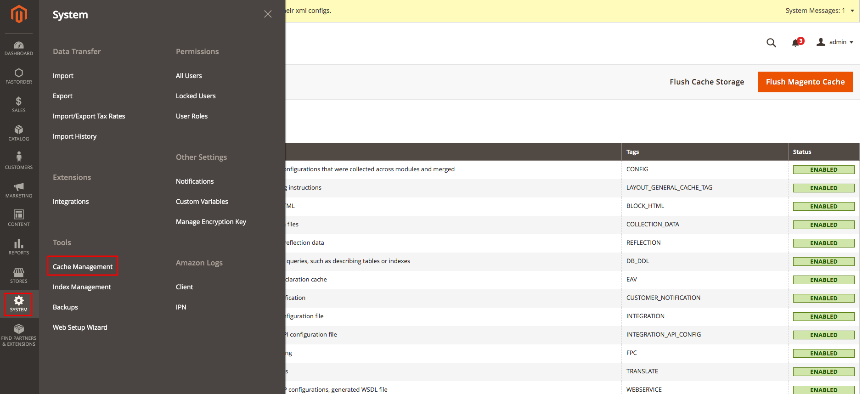Open the Content sidebar menu
The width and height of the screenshot is (868, 394).
(19, 219)
